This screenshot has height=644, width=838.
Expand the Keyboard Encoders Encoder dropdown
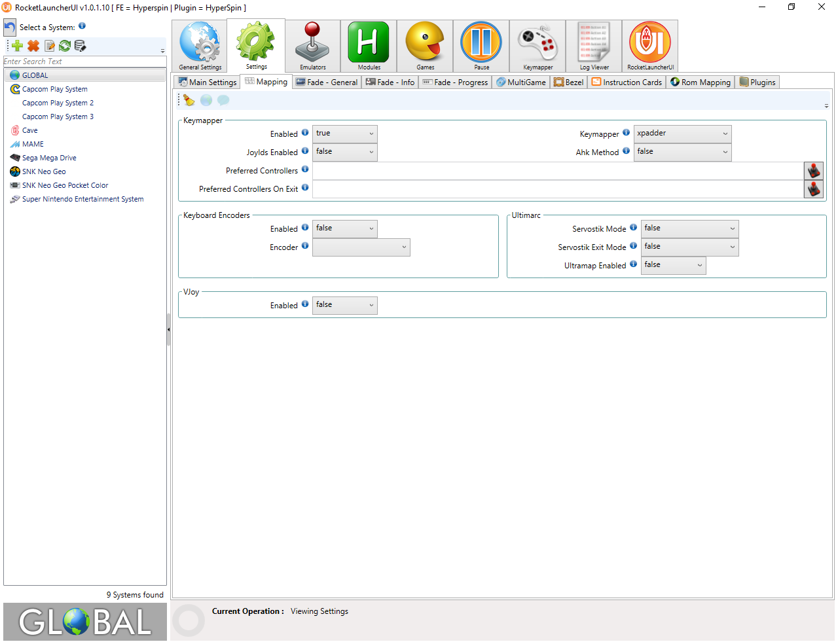(361, 247)
